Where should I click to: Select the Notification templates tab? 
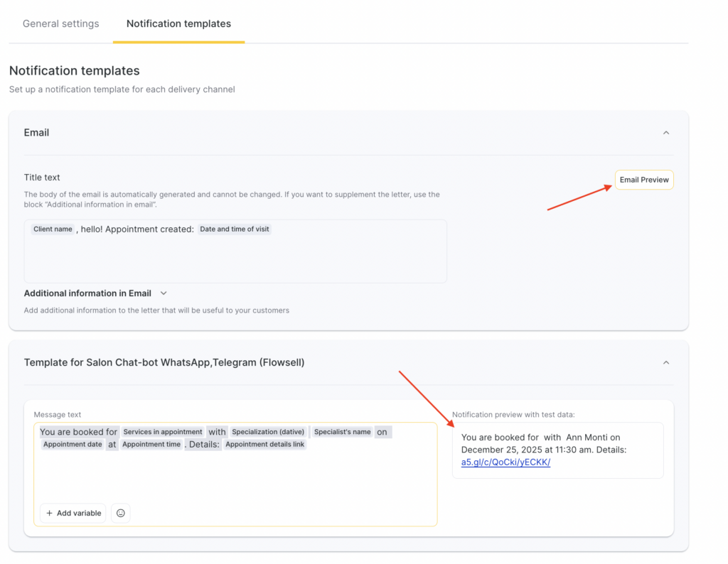178,23
